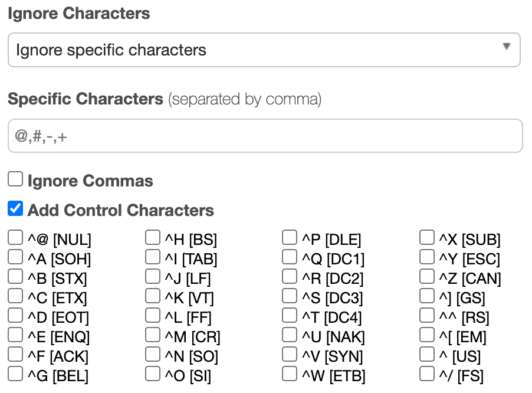Screen dimensions: 532x393
Task: Click the dropdown arrow for Ignore specific characters
Action: coord(506,47)
